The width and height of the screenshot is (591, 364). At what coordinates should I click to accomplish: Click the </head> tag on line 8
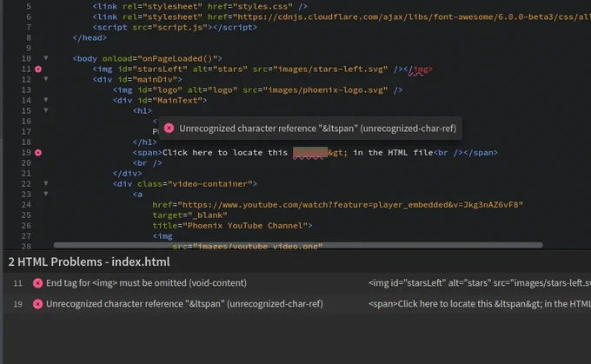click(x=90, y=37)
